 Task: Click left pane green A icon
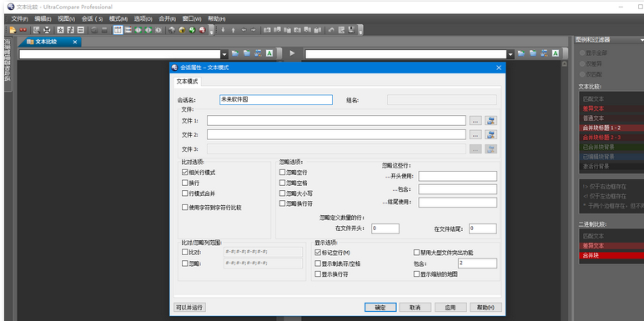pyautogui.click(x=269, y=53)
